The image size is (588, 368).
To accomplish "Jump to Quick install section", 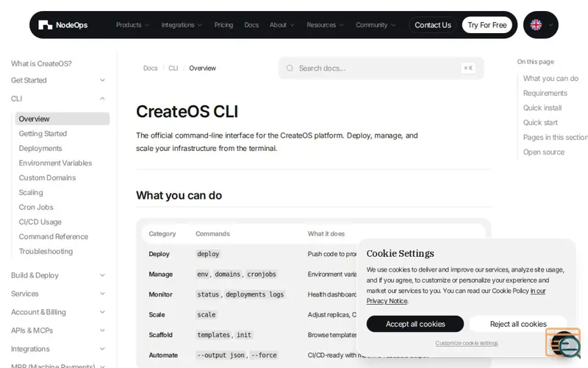I will (542, 107).
